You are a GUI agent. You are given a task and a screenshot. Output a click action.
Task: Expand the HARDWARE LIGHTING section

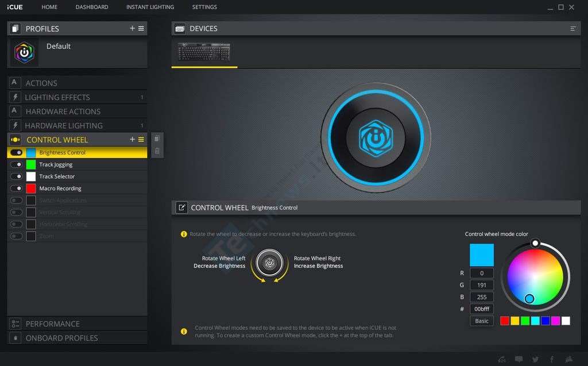coord(77,125)
